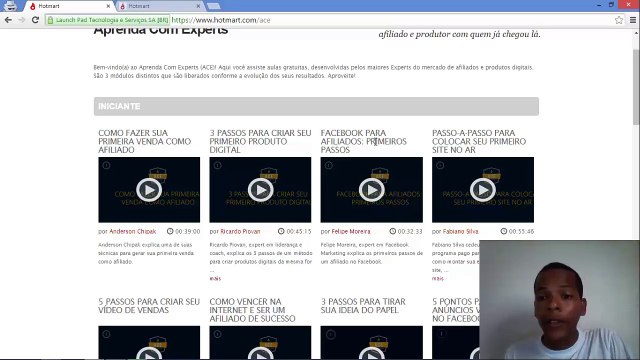The image size is (640, 360).
Task: Click the green SSL certificate padlock
Action: tap(50, 20)
